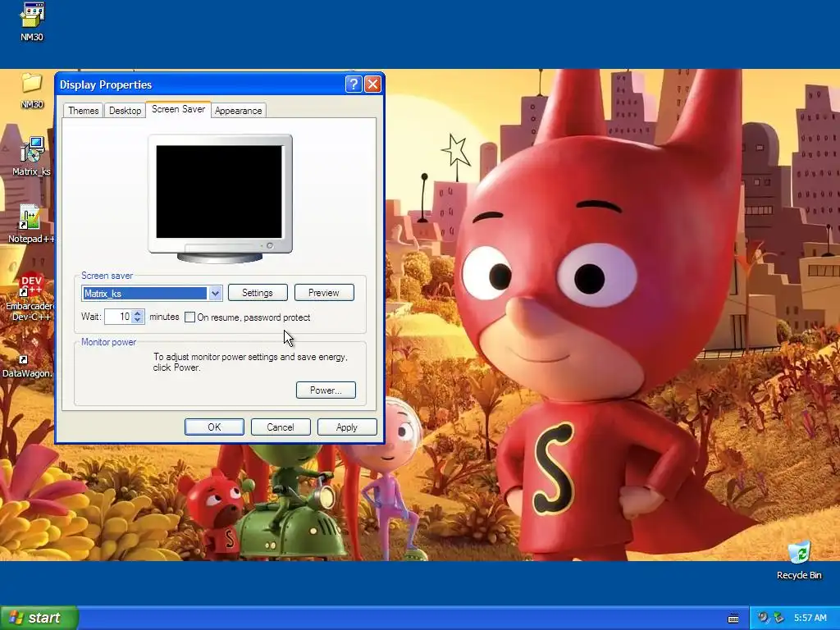Open the Start menu
This screenshot has width=840, height=630.
(39, 618)
